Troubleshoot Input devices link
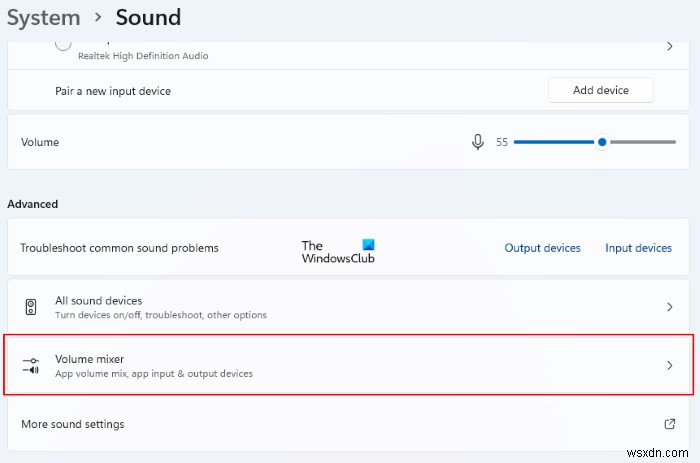This screenshot has width=700, height=463. [x=638, y=248]
